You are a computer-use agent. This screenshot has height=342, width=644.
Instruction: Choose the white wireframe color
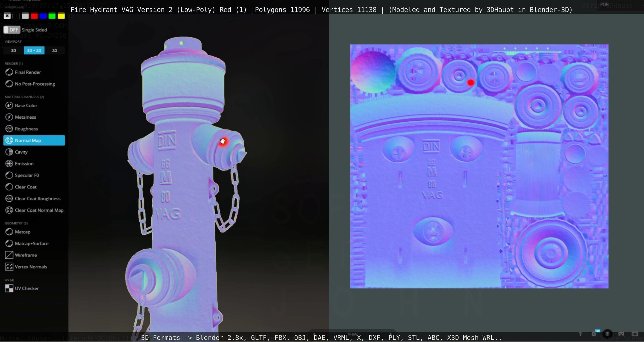(x=25, y=16)
